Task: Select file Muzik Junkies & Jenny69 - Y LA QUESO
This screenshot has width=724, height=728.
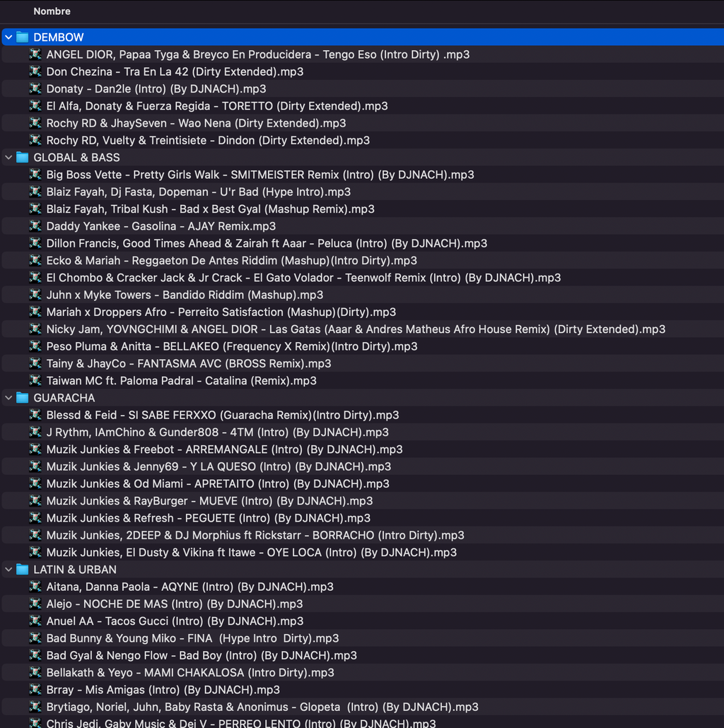Action: click(218, 466)
